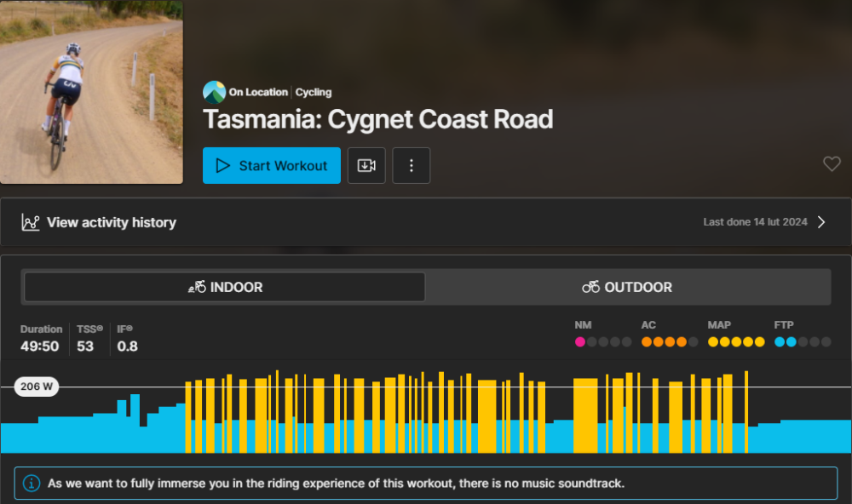Open the cyclist workout thumbnail image
852x504 pixels.
tap(91, 92)
